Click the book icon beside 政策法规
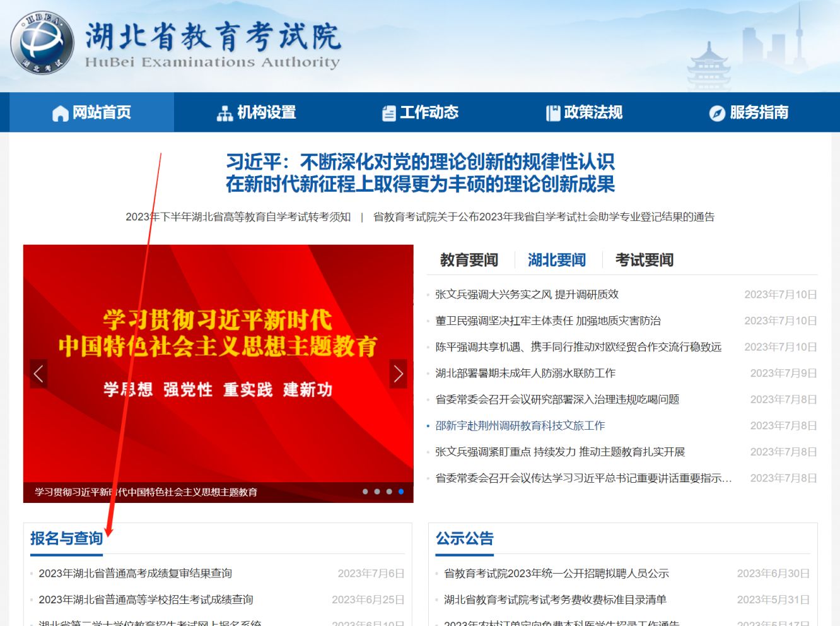Screen dimensions: 840x626 [x=553, y=114]
